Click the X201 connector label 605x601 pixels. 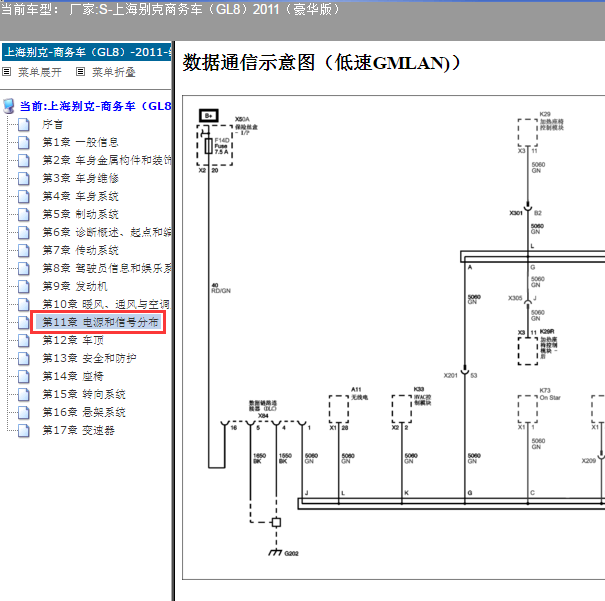click(x=450, y=375)
